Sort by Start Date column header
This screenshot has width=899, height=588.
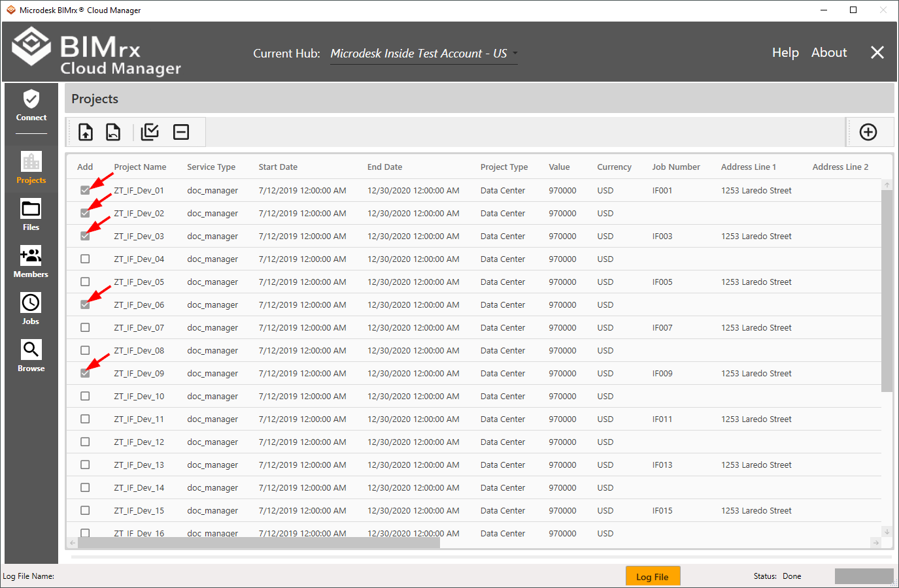click(278, 167)
